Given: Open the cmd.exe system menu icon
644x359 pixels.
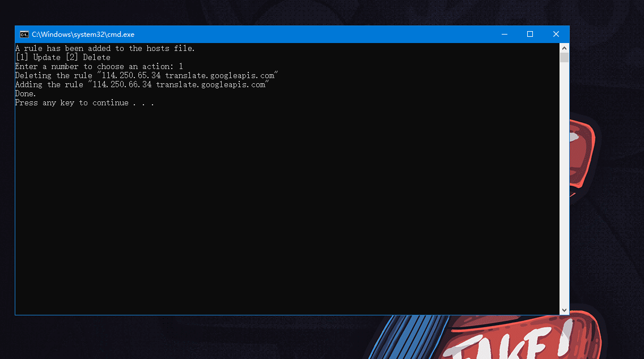Looking at the screenshot, I should 24,35.
